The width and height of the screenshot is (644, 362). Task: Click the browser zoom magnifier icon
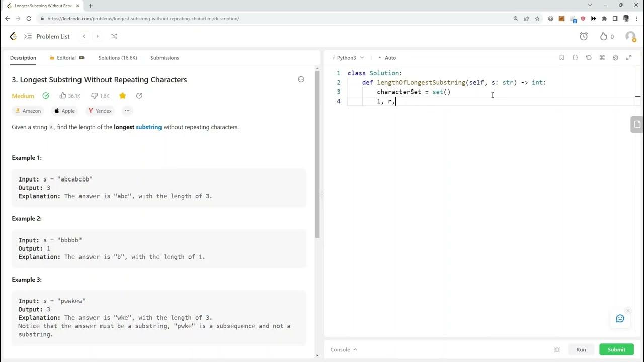[x=516, y=19]
